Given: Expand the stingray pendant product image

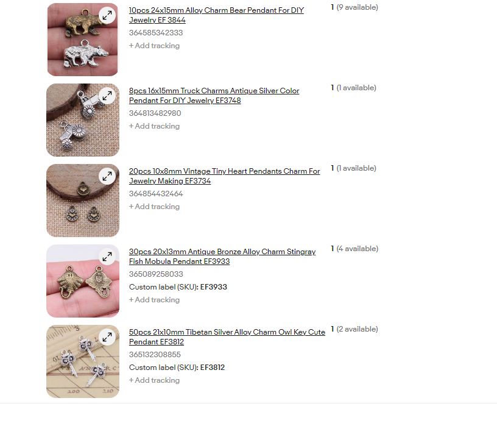Looking at the screenshot, I should pos(107,257).
